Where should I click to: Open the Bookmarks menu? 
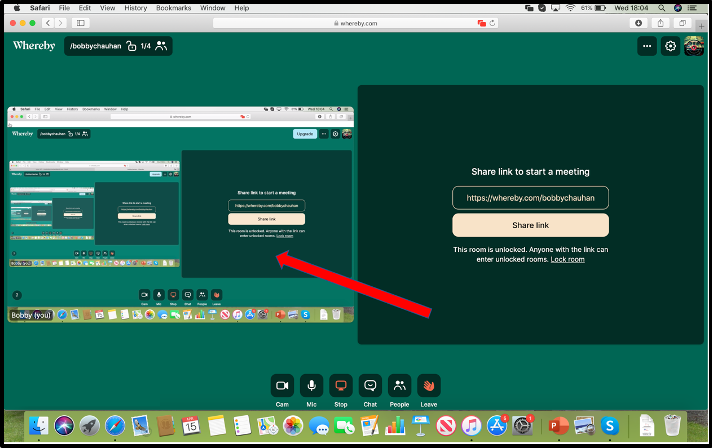pos(173,8)
